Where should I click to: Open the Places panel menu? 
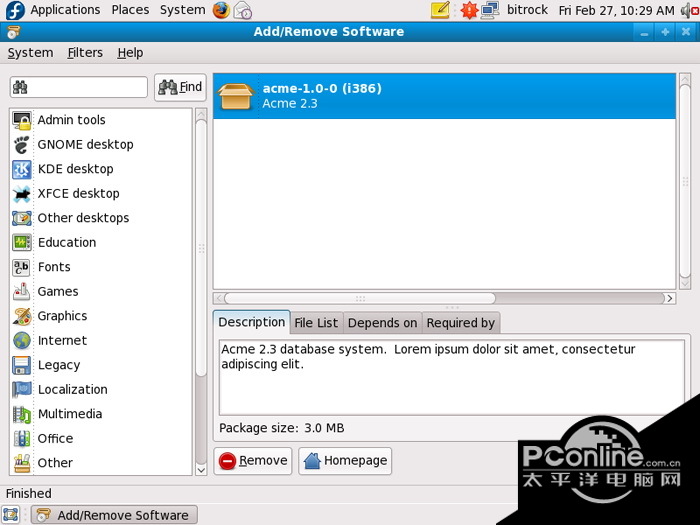pos(130,10)
